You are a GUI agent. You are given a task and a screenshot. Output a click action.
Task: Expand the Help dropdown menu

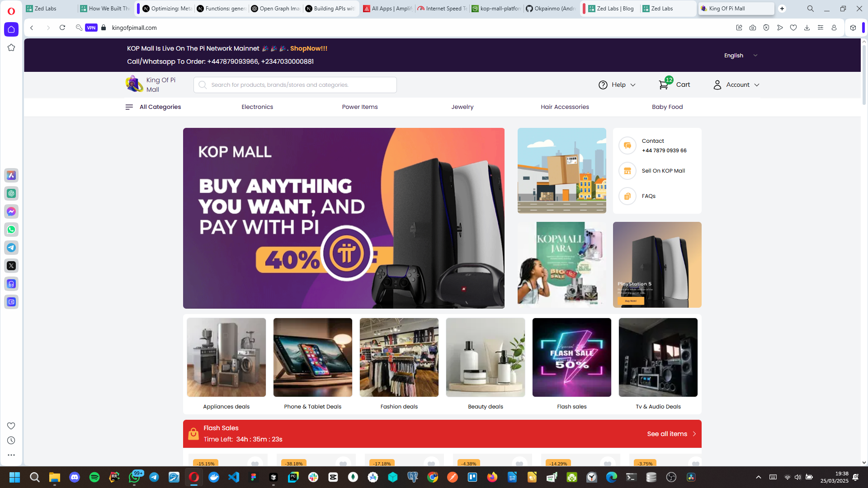point(617,85)
